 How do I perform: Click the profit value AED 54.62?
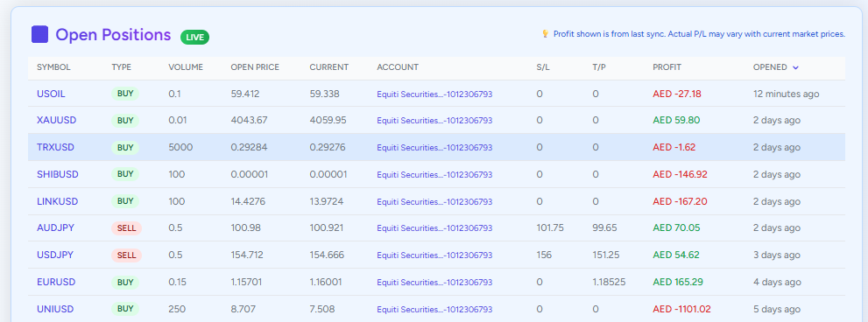click(676, 255)
